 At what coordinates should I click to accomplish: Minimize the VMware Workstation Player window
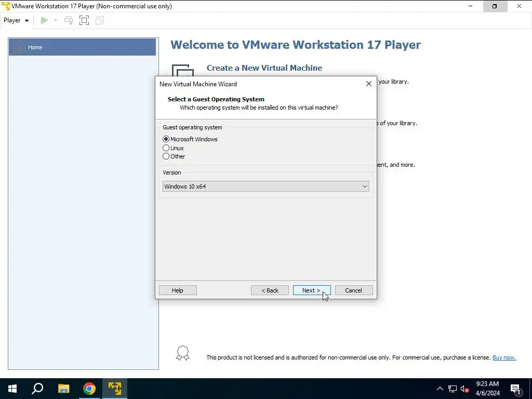470,6
